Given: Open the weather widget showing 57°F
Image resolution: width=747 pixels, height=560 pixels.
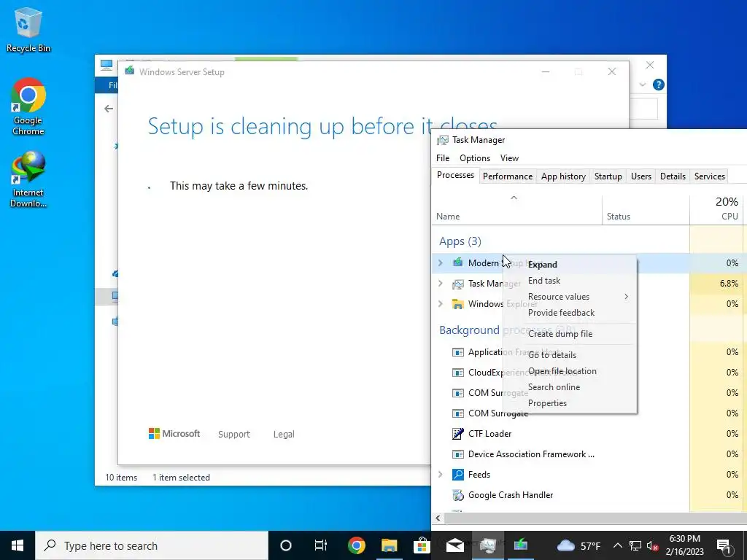Looking at the screenshot, I should coord(578,545).
